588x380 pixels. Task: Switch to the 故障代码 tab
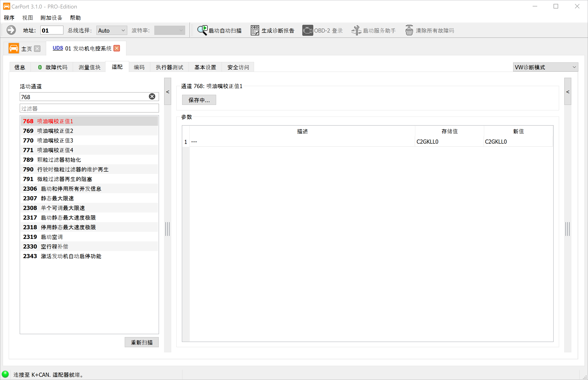point(52,67)
